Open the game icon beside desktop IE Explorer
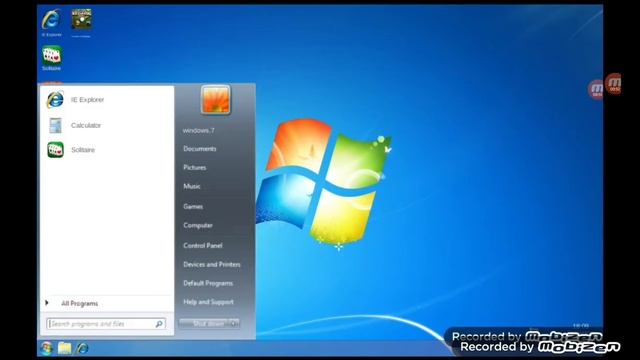Viewport: 640px width, 360px height. click(x=82, y=23)
